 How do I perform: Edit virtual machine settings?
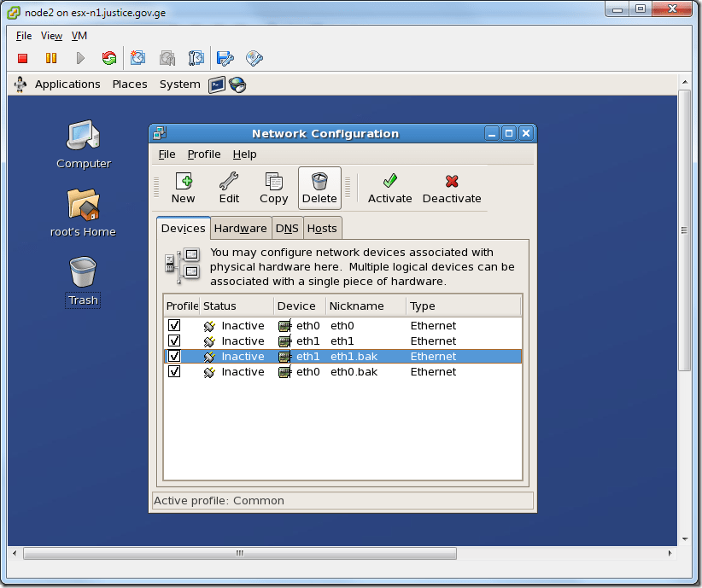pos(225,57)
